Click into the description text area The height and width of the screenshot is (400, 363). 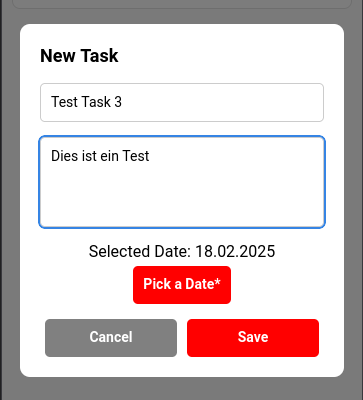(x=182, y=182)
